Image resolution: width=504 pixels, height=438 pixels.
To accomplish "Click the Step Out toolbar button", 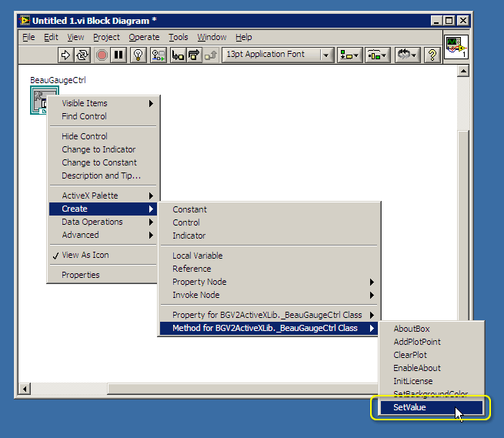I will tap(211, 55).
